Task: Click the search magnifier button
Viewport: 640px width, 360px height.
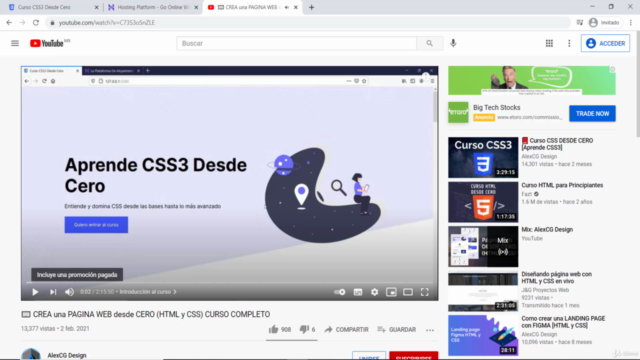Action: pos(429,43)
